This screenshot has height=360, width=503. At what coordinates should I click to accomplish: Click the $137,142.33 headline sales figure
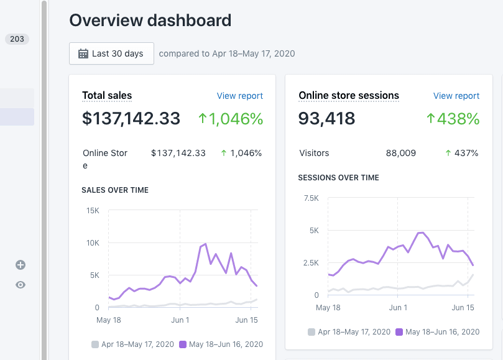pyautogui.click(x=131, y=118)
